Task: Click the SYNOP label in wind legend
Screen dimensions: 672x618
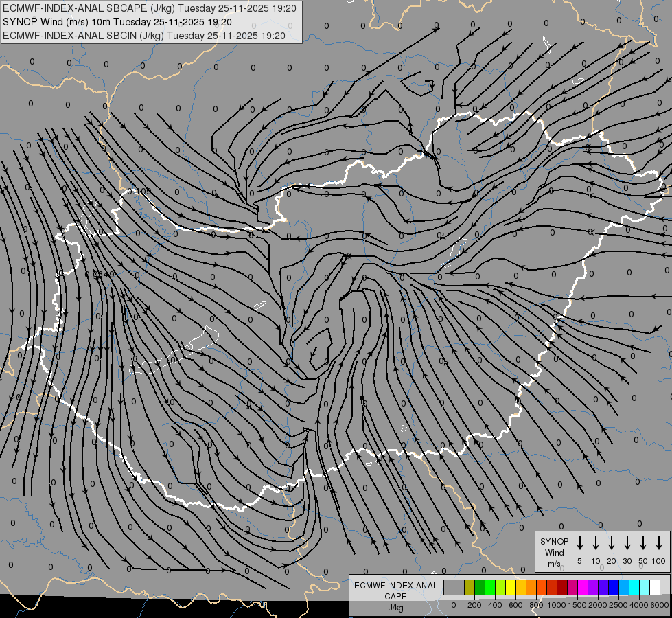Action: (554, 541)
